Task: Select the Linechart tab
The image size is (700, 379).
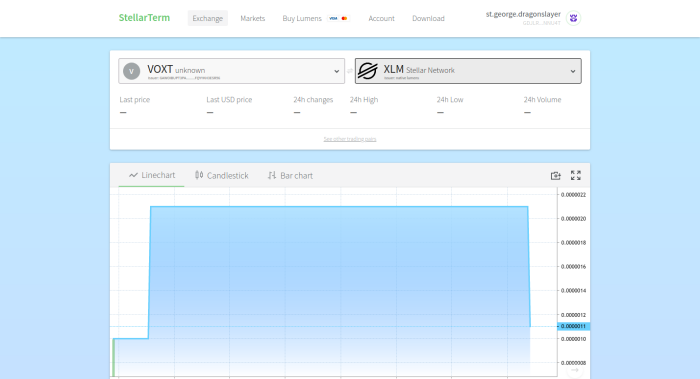Action: click(x=151, y=175)
